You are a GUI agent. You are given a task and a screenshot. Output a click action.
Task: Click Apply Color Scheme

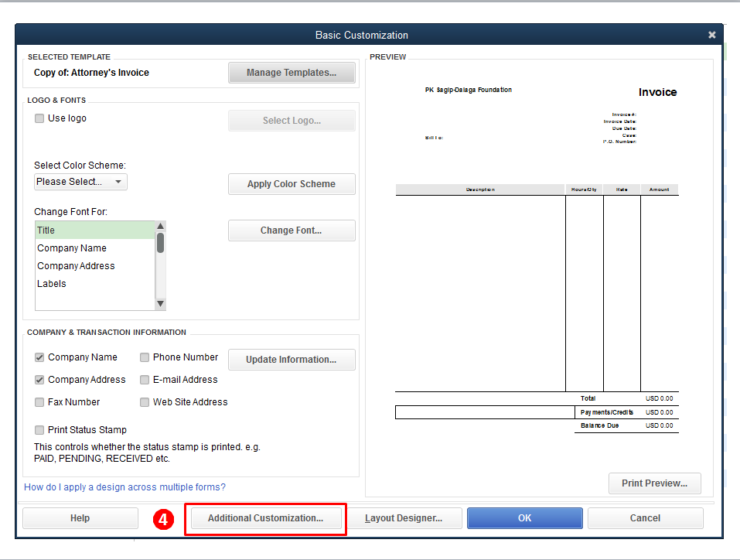292,184
